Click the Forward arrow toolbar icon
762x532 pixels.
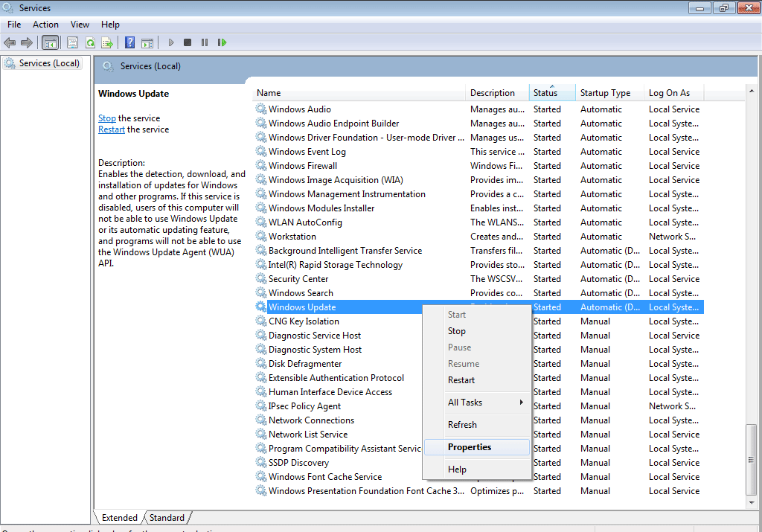click(x=27, y=42)
